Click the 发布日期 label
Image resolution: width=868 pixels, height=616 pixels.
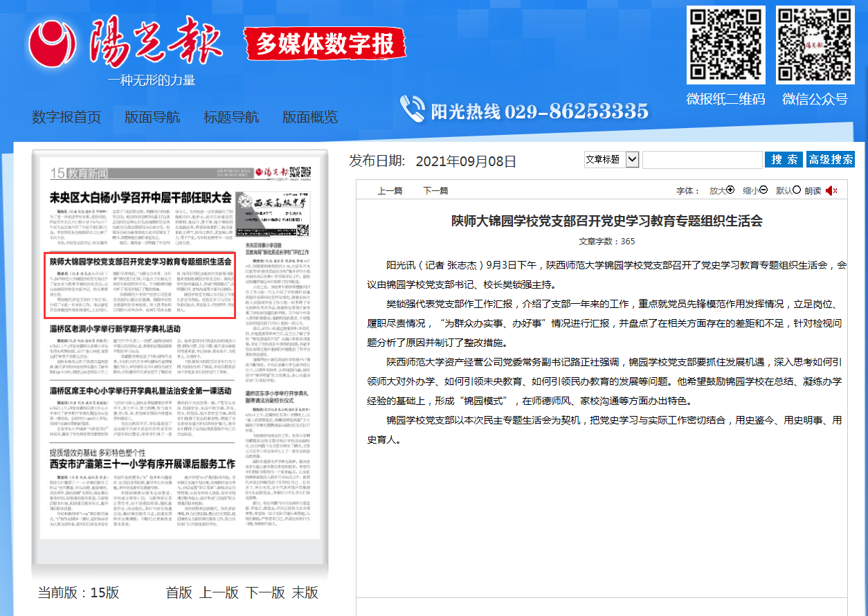click(x=377, y=161)
